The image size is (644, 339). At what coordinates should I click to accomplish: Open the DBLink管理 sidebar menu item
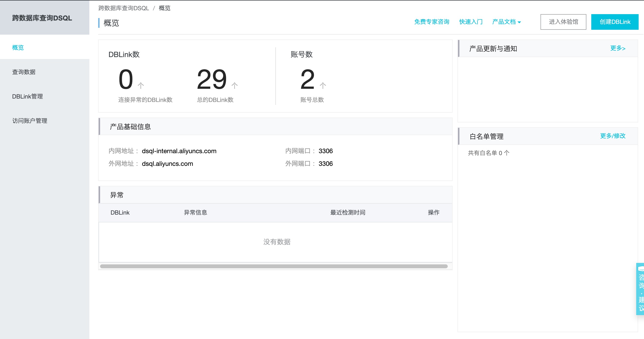click(44, 96)
